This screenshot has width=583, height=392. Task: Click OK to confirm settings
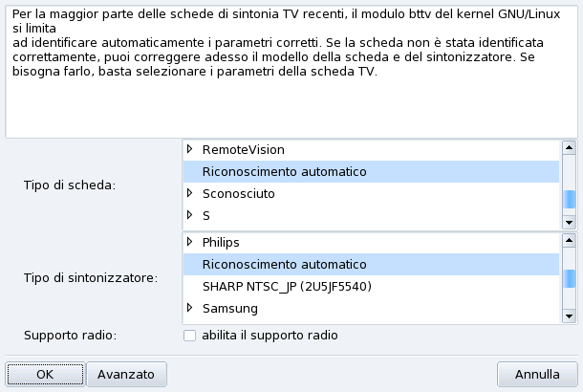click(x=45, y=375)
